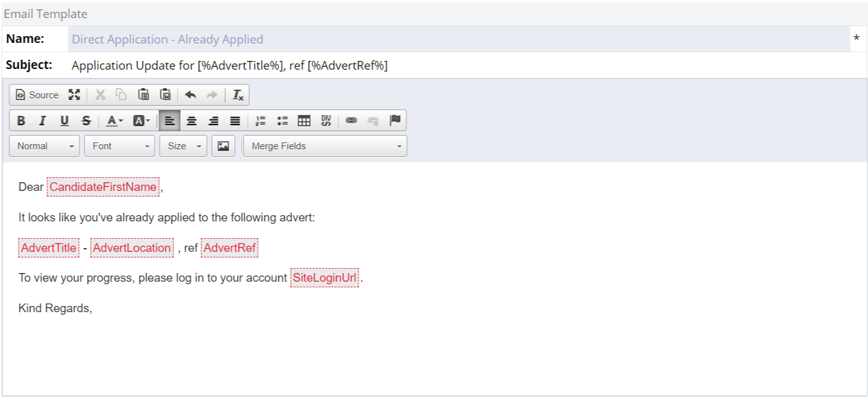
Task: Align text left
Action: (170, 121)
